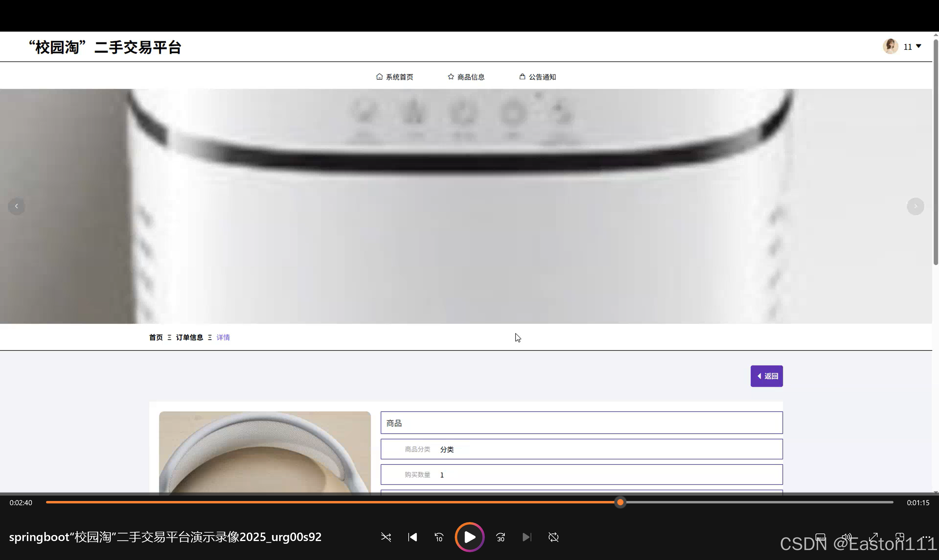Click the remaining time 0:01:15
Screen dimensions: 939x560
coord(918,502)
